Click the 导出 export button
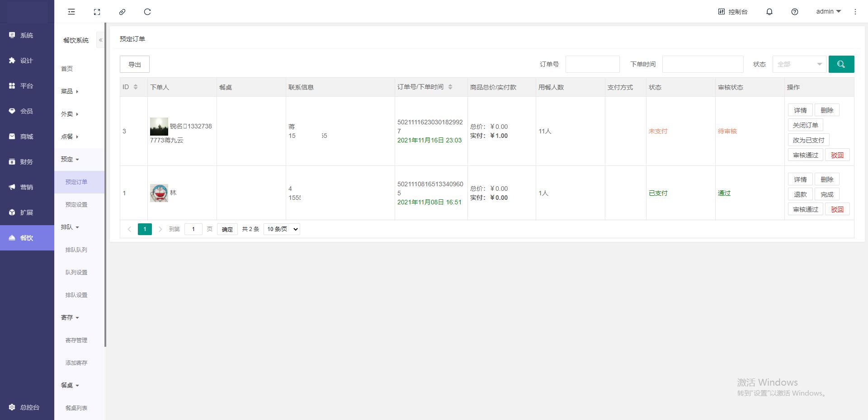The image size is (868, 420). click(x=134, y=64)
